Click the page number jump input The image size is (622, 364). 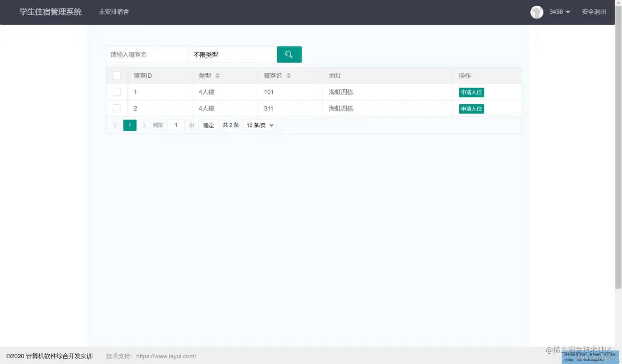tap(176, 125)
